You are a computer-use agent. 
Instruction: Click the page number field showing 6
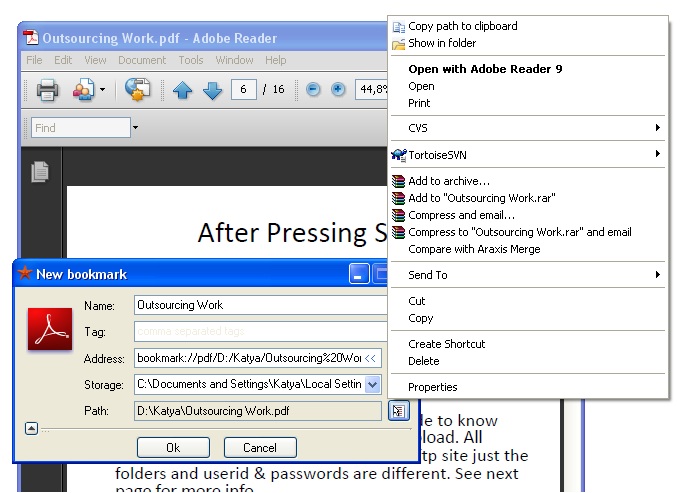point(243,90)
